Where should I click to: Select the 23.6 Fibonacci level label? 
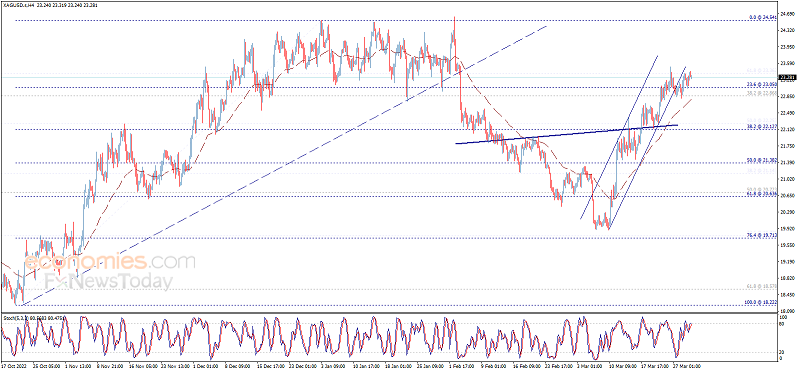coord(761,84)
